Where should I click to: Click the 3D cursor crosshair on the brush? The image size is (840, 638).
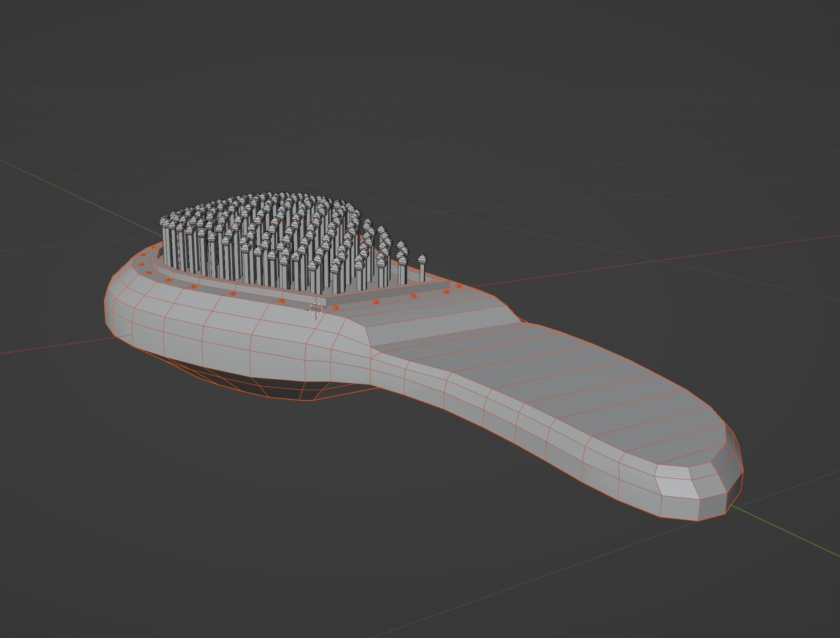[x=316, y=308]
